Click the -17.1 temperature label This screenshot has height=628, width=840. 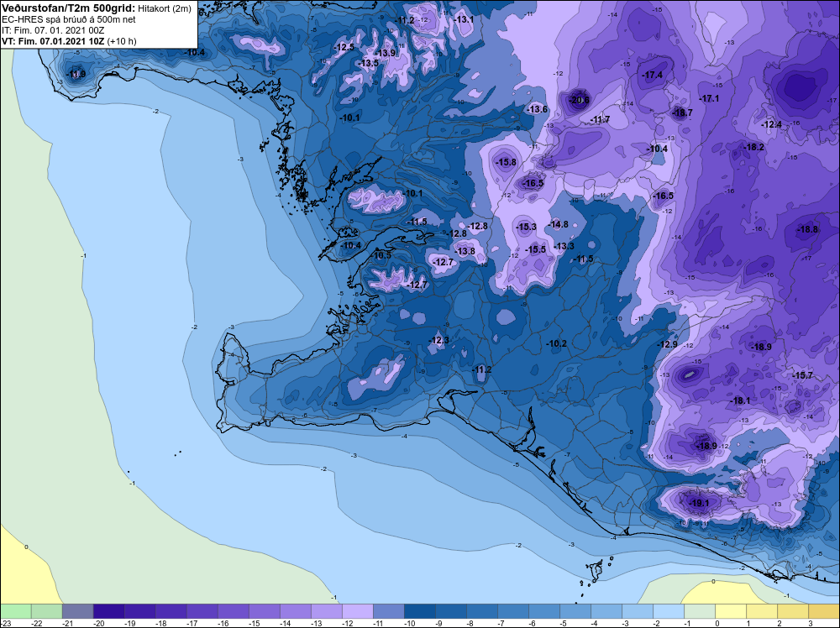[x=709, y=98]
